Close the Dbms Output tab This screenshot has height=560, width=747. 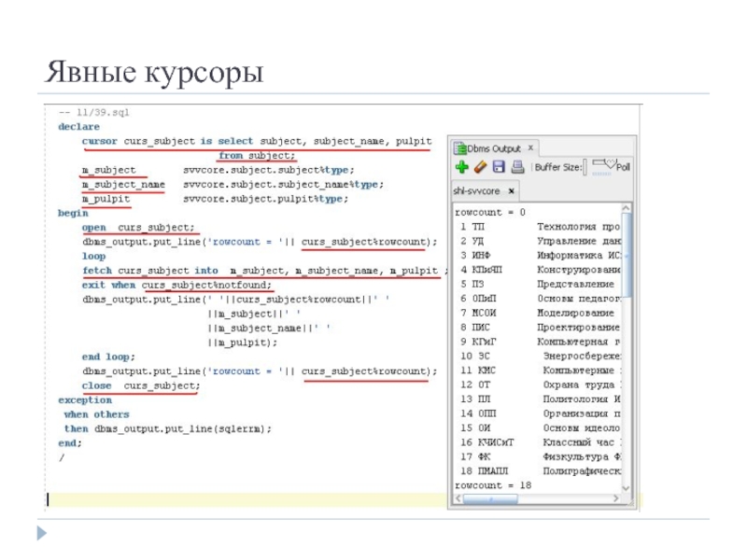pyautogui.click(x=530, y=147)
